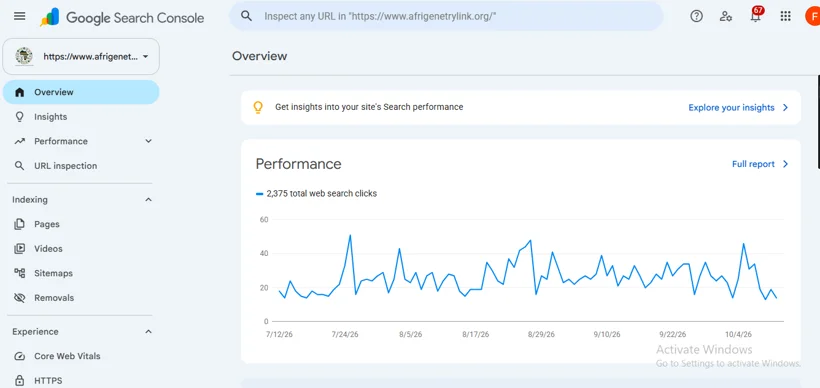Open Pages under Indexing
The height and width of the screenshot is (388, 820).
[81, 224]
